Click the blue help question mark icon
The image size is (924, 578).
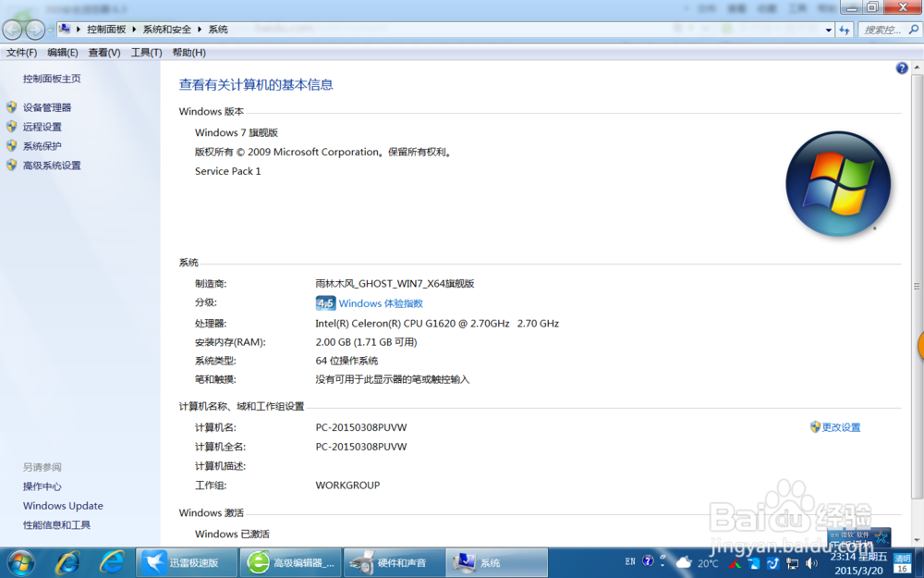902,68
